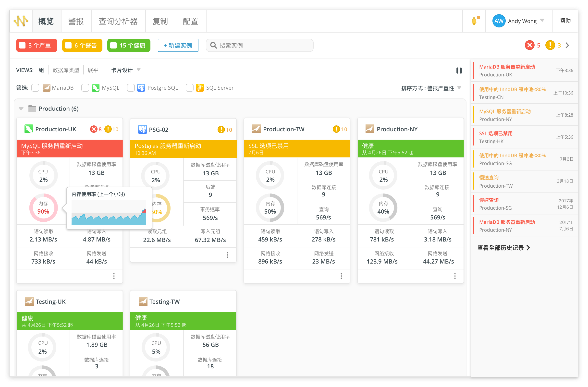The image size is (588, 387).
Task: Click the red error badge on Production-UK
Action: point(94,129)
